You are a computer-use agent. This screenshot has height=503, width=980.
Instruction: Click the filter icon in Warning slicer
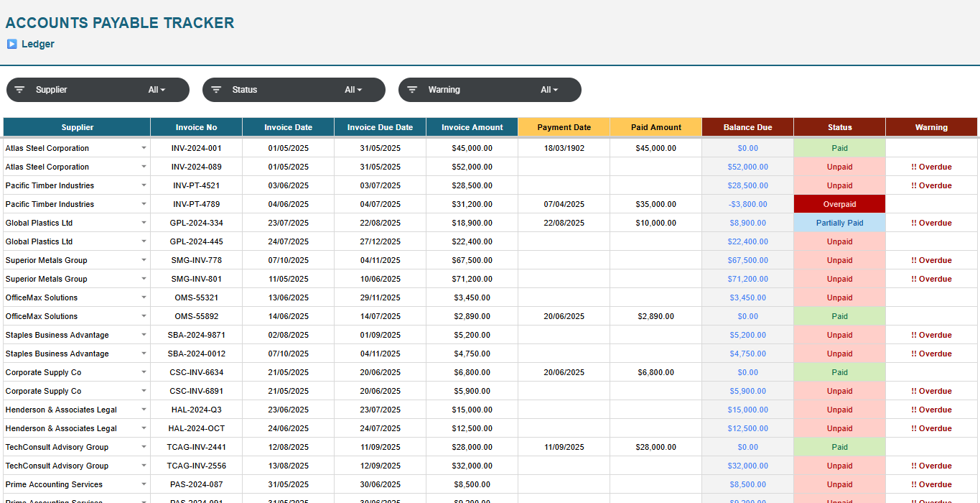[x=412, y=90]
